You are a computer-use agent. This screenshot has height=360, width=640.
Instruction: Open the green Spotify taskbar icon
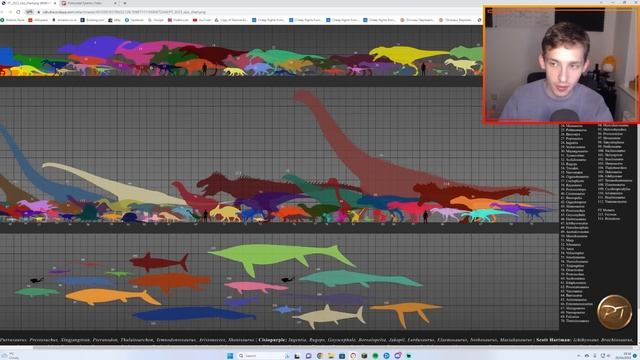(375, 356)
